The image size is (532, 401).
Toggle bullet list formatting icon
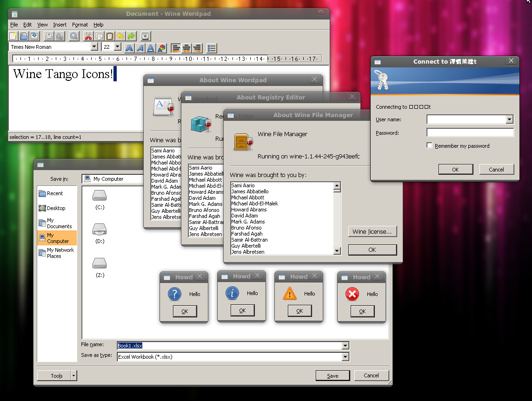click(x=211, y=48)
